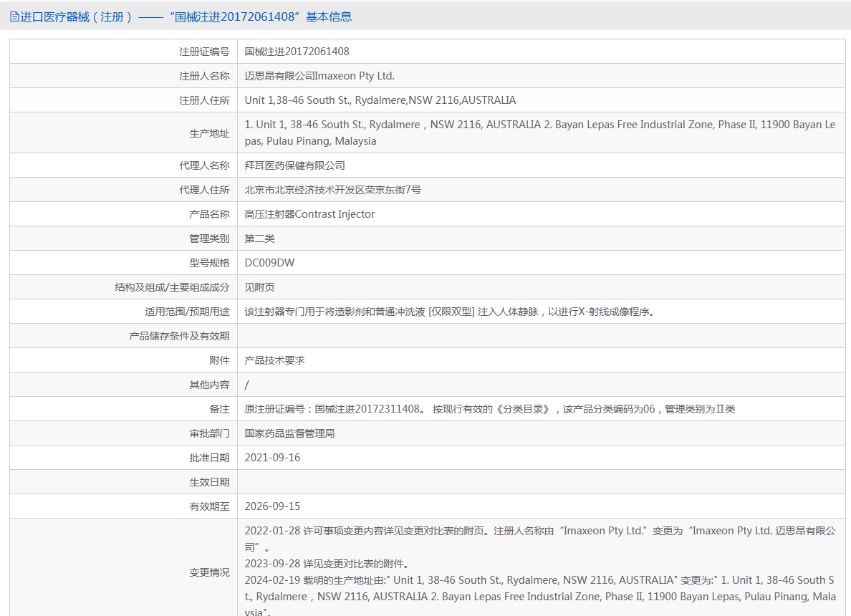
Task: Click change entry dated '2022-01-28'
Action: pyautogui.click(x=540, y=539)
